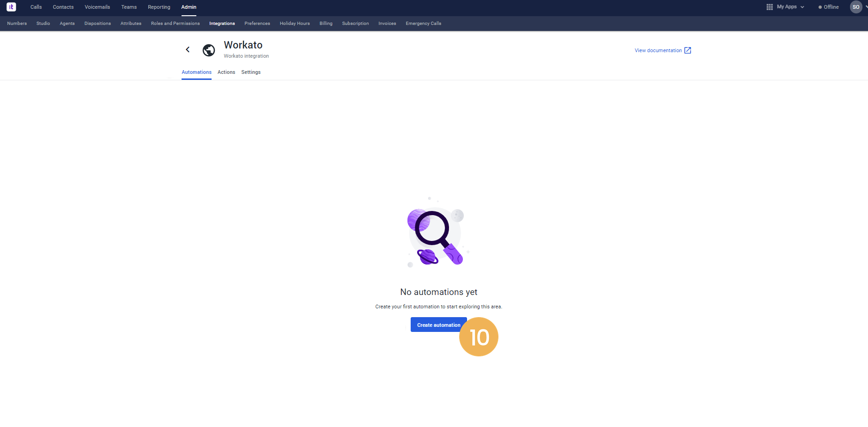Open the Billing section
Screen dimensions: 868x427
326,24
